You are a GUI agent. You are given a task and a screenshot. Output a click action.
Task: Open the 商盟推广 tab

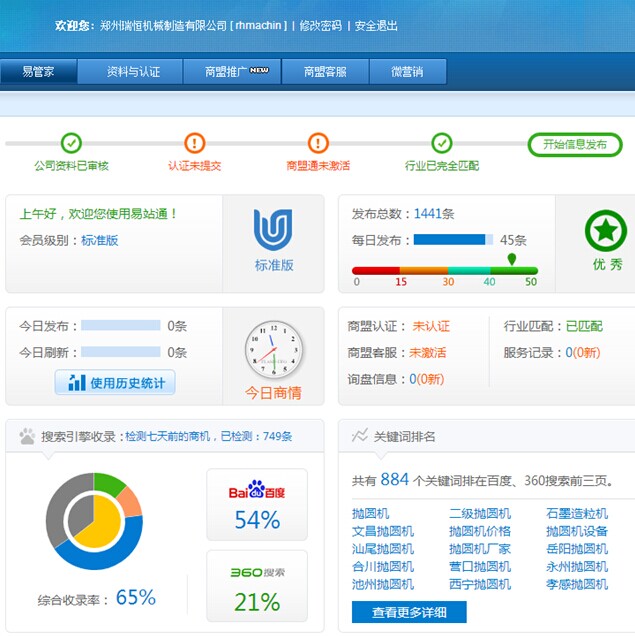point(236,72)
